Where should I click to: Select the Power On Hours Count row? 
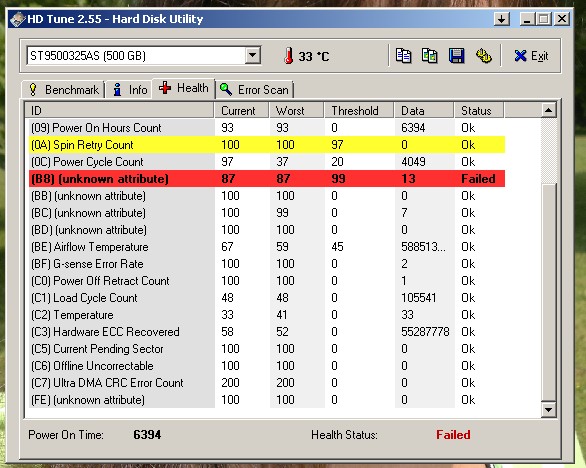coord(267,128)
